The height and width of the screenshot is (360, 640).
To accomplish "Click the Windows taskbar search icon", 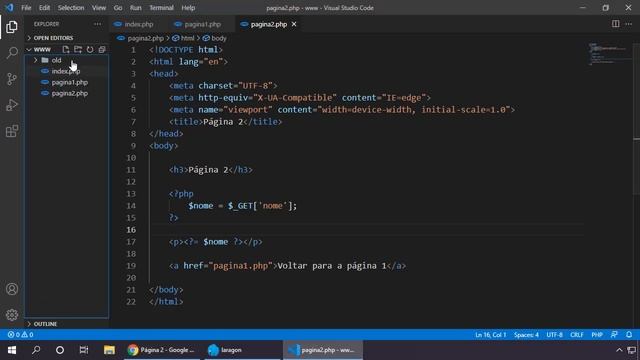I will point(36,350).
